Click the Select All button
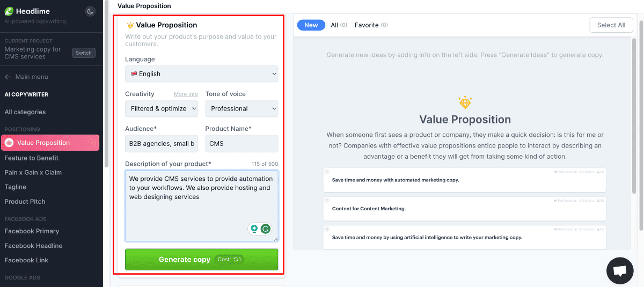Viewport: 644px width, 287px height. pos(611,25)
